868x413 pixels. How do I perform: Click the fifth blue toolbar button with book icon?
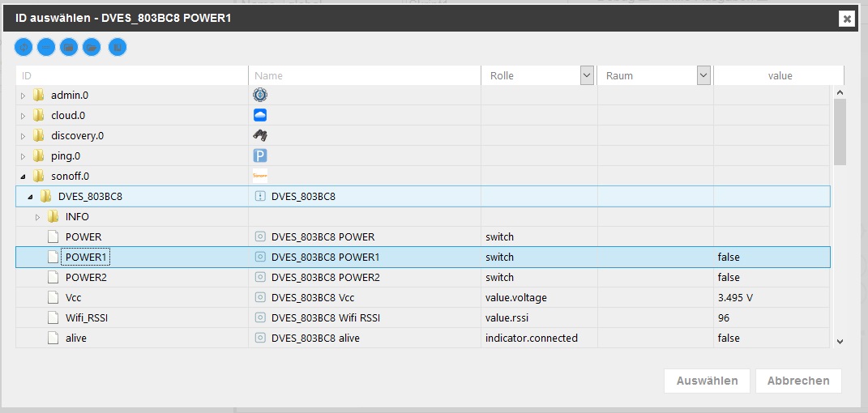117,48
